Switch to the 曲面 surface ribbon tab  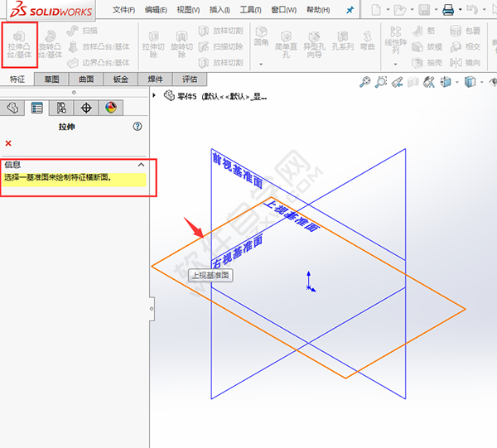click(86, 79)
